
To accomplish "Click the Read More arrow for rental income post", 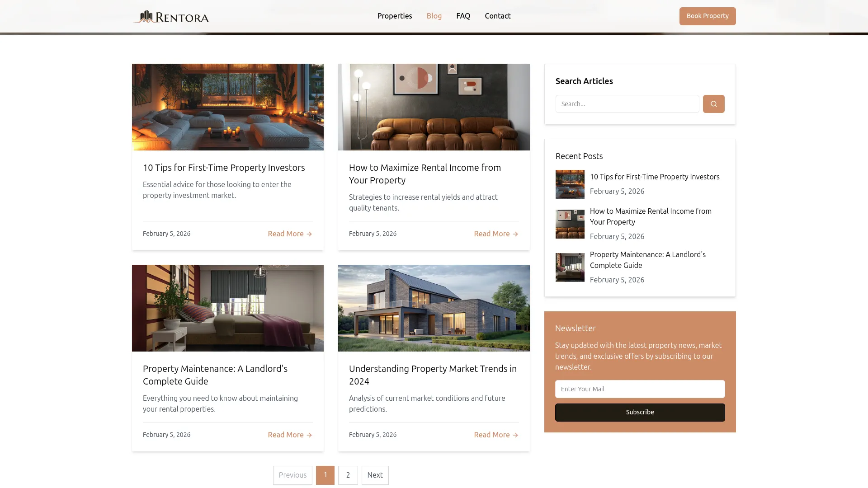I will point(515,234).
